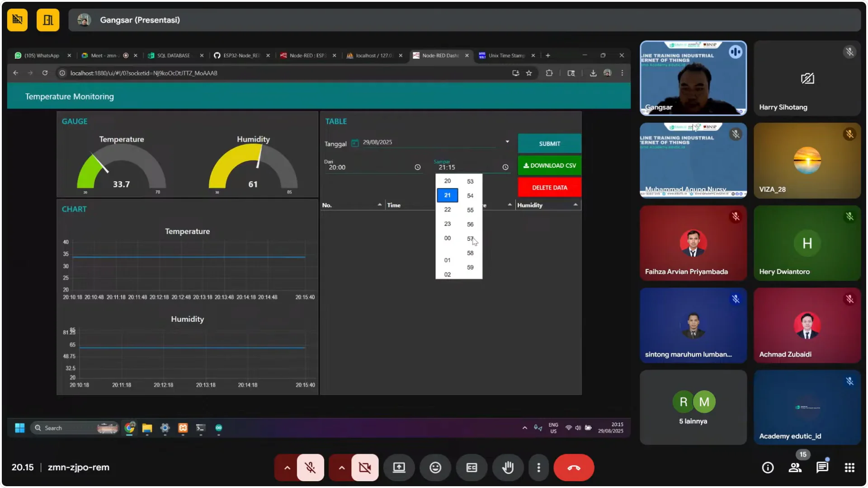Screen dimensions: 868x488
Task: Open Tanggal date dropdown arrow
Action: (x=507, y=142)
